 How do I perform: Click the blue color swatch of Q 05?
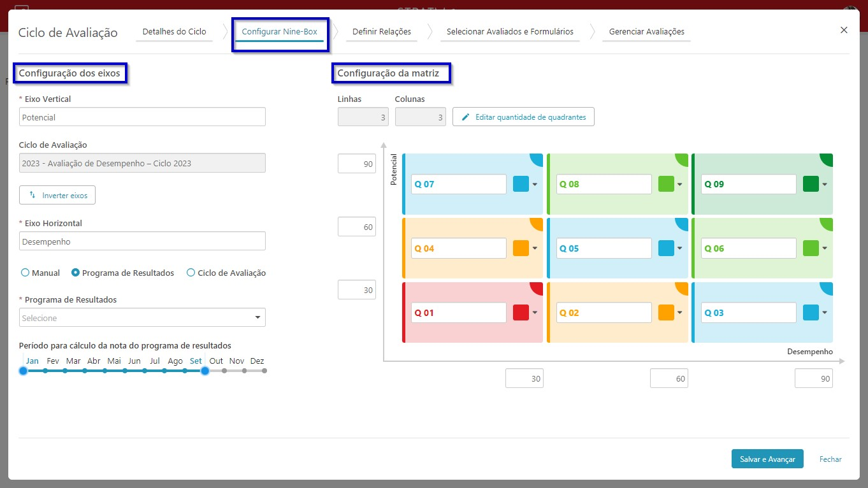click(x=666, y=248)
